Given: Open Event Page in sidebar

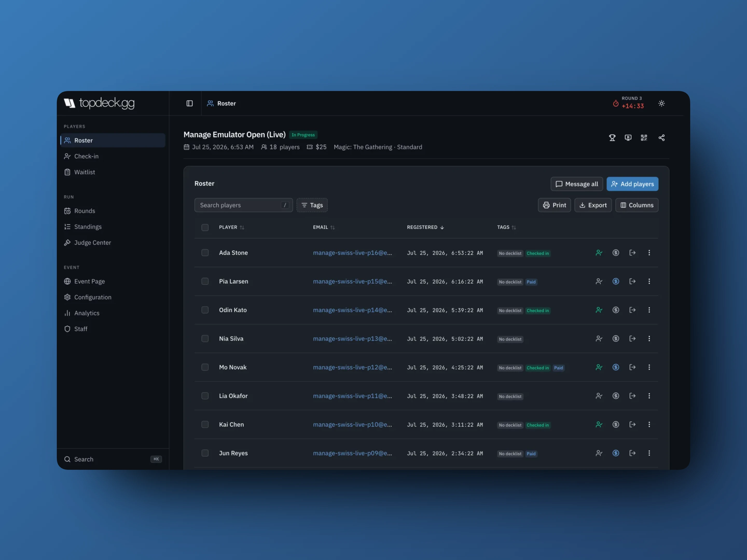Looking at the screenshot, I should coord(113,282).
